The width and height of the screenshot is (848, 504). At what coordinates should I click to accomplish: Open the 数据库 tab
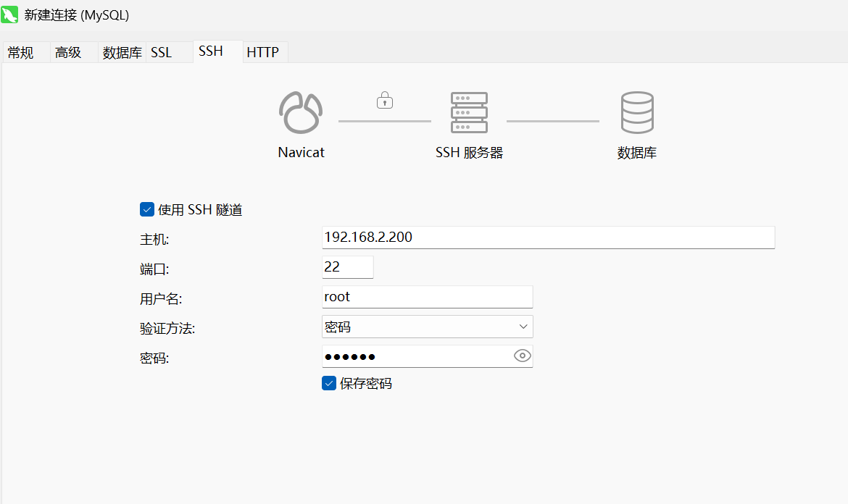pos(122,52)
